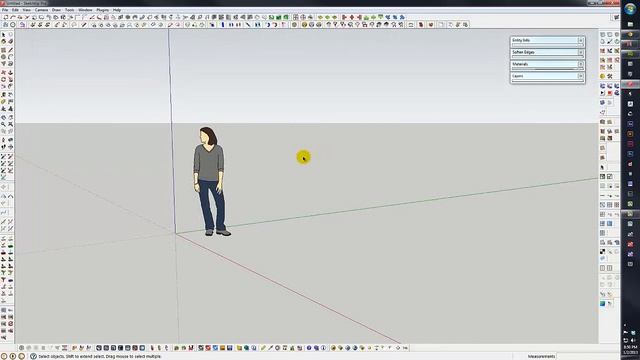Image resolution: width=640 pixels, height=360 pixels.
Task: Activate the Pan hand tool
Action: tap(11, 118)
